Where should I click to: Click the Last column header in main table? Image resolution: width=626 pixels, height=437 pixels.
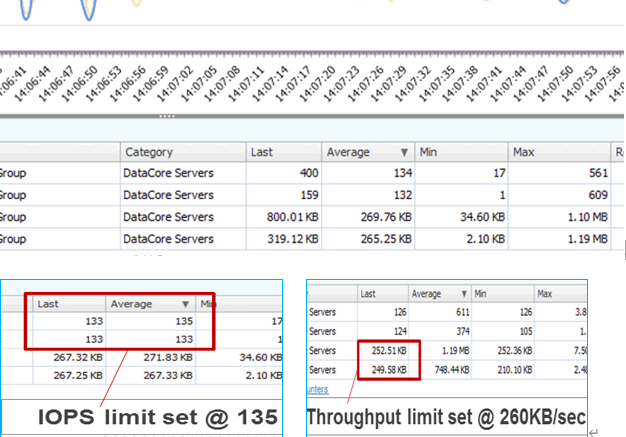264,152
